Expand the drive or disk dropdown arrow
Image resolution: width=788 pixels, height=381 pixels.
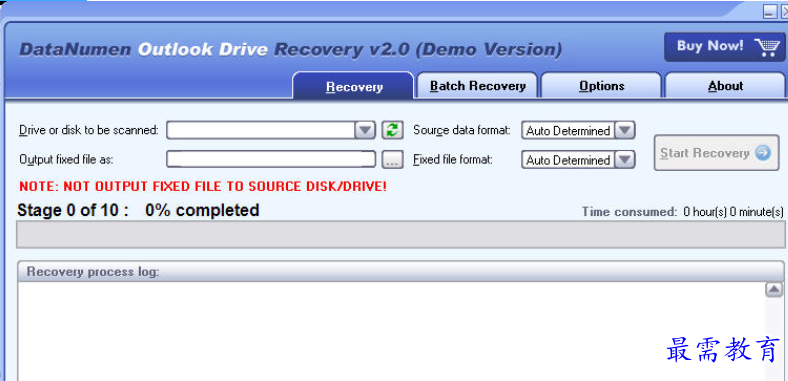365,130
